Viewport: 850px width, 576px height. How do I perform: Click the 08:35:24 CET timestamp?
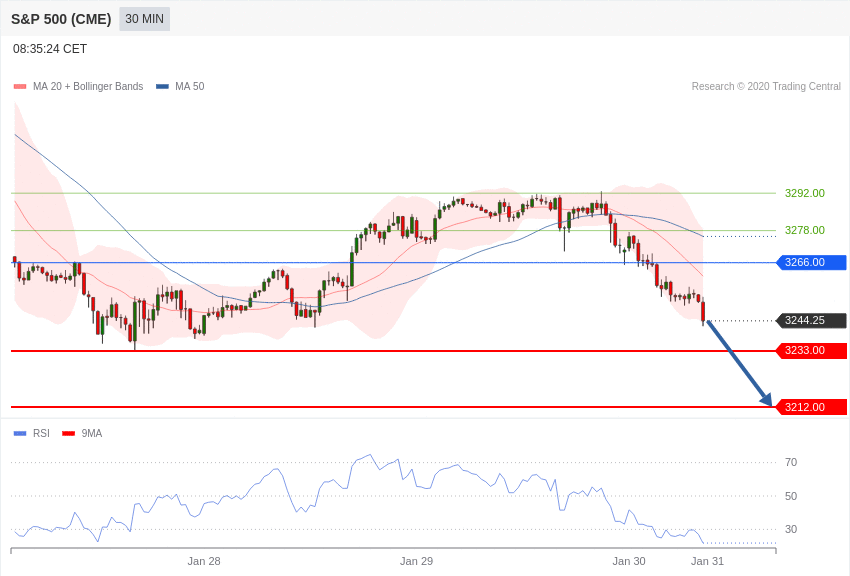coord(50,49)
